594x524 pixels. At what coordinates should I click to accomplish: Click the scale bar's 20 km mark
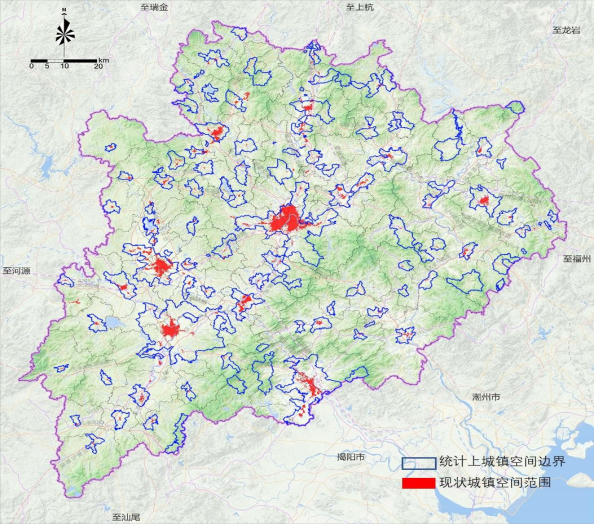[98, 66]
